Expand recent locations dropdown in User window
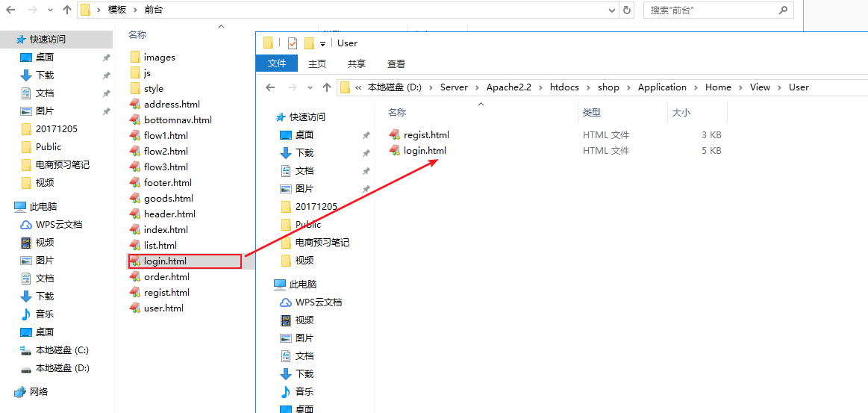The width and height of the screenshot is (868, 413). [x=310, y=87]
